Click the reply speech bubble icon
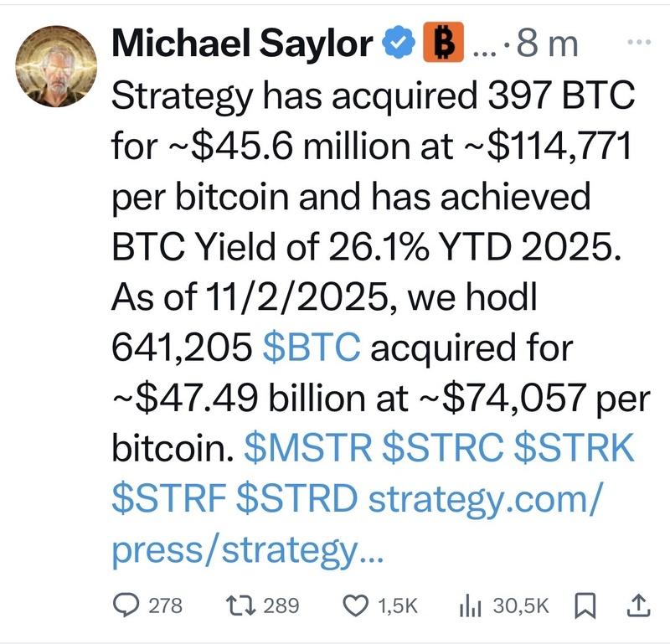670x644 pixels. pyautogui.click(x=126, y=605)
